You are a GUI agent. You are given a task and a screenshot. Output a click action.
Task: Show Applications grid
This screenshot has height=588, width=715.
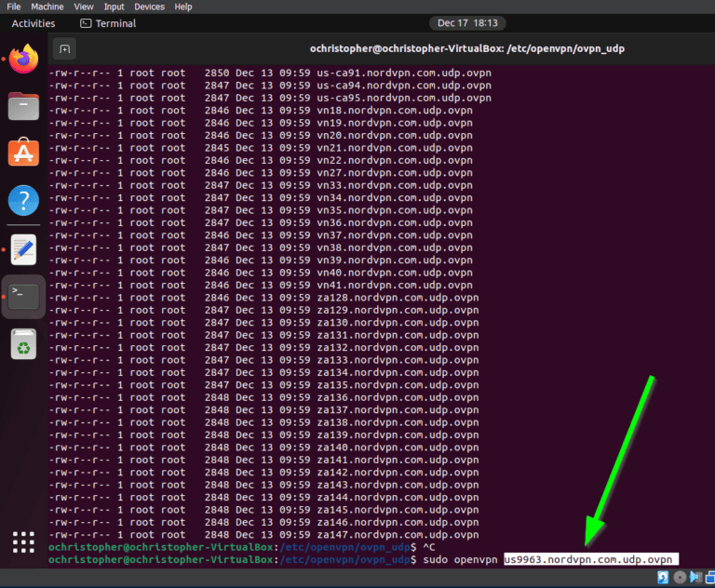click(24, 541)
